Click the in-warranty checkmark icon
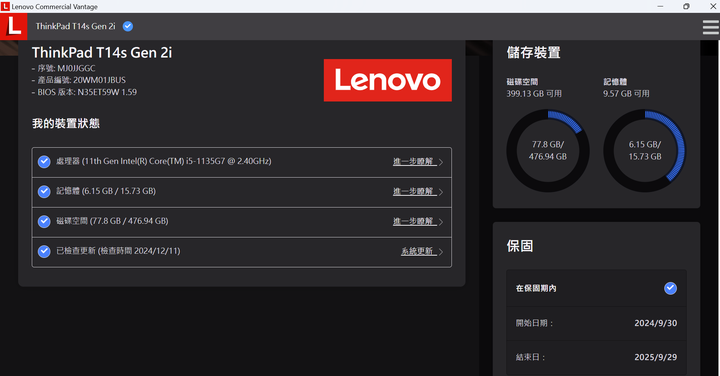Viewport: 720px width, 376px height. (670, 288)
